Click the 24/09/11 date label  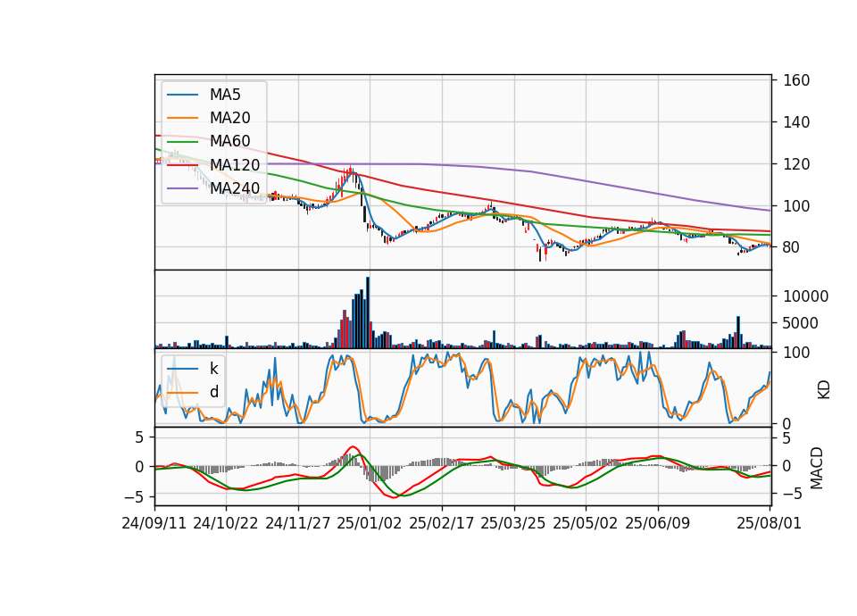(154, 523)
